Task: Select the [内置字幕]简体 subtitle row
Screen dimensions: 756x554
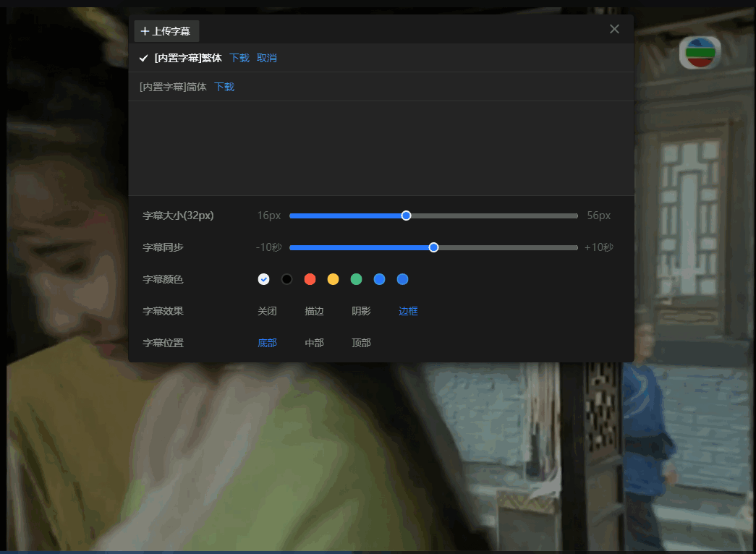Action: coord(171,86)
